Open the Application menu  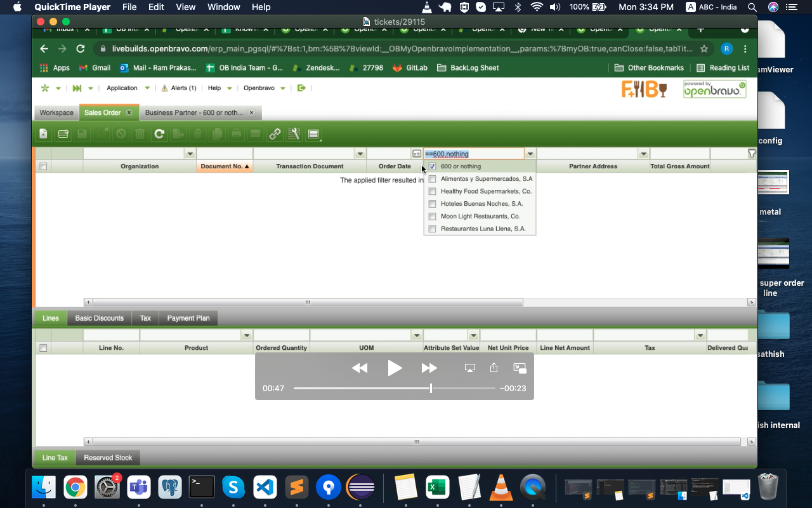pos(122,88)
